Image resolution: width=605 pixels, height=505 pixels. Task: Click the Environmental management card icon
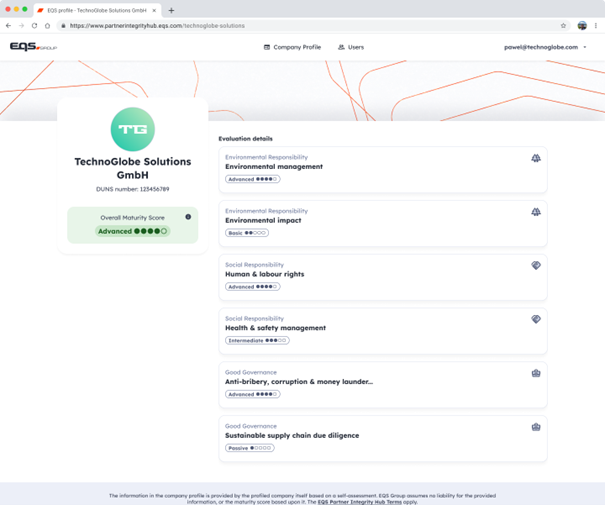coord(536,158)
